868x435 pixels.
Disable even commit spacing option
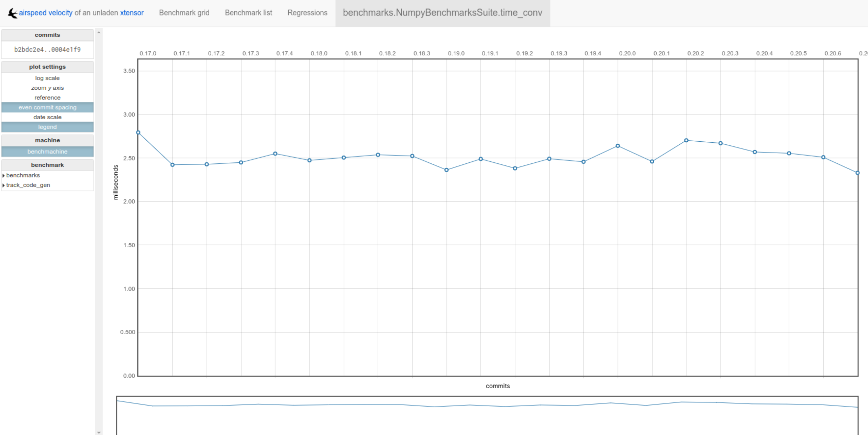(47, 107)
